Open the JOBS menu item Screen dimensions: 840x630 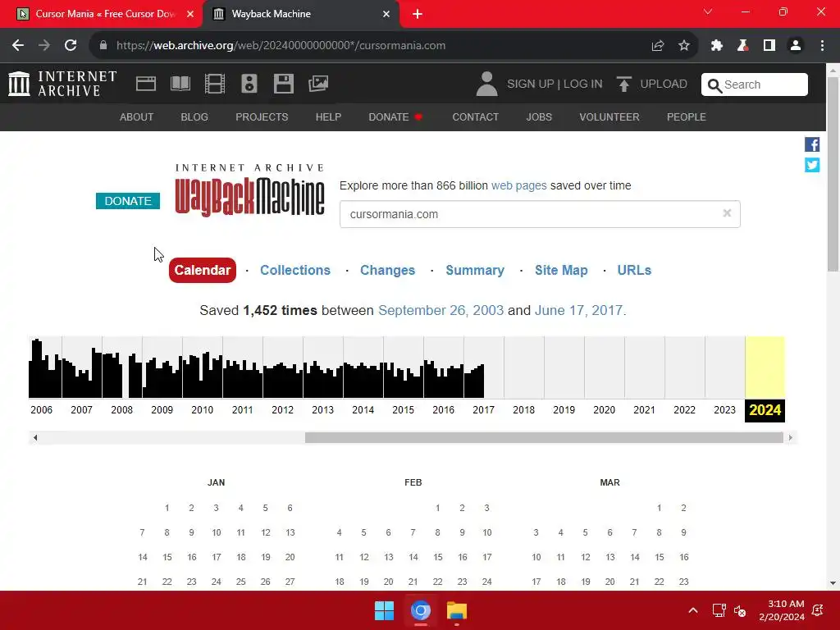[x=539, y=116]
